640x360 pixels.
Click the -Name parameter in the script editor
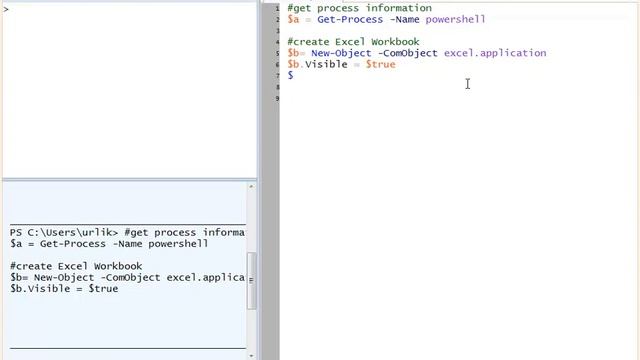(x=404, y=19)
